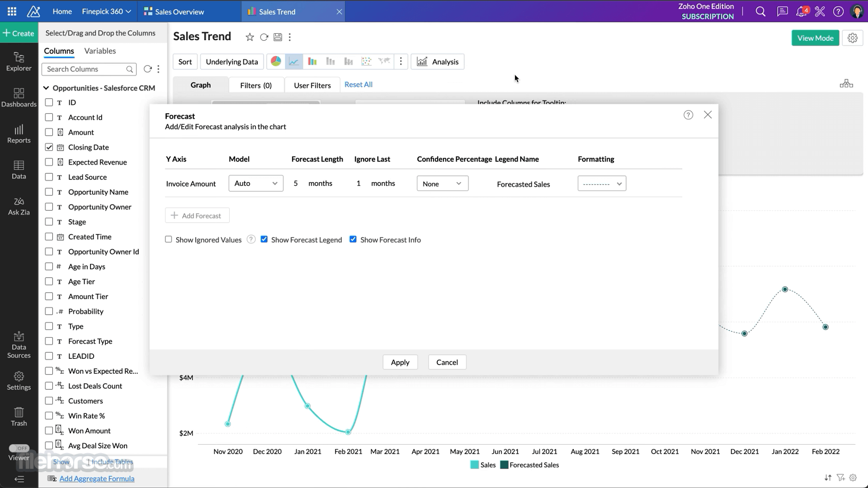The height and width of the screenshot is (488, 868).
Task: Open global search icon in header
Action: tap(761, 12)
